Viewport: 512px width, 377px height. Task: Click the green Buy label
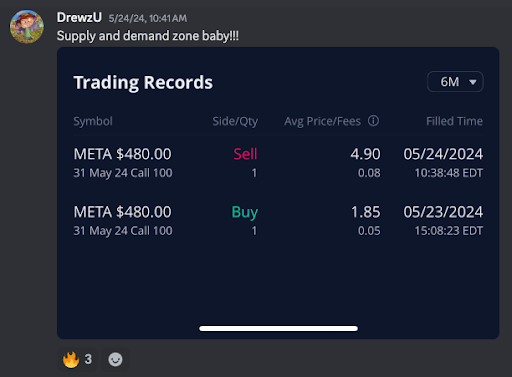point(245,212)
